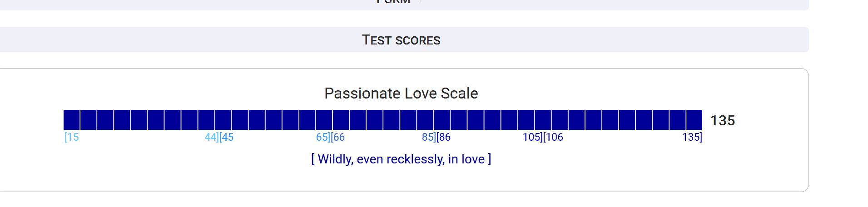The image size is (868, 207).
Task: Click the "44]" range end label
Action: pyautogui.click(x=212, y=137)
